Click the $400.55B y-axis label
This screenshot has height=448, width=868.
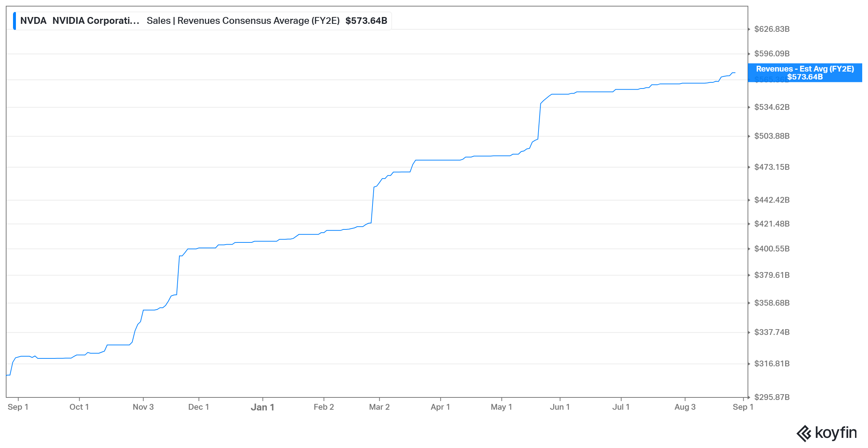[772, 249]
